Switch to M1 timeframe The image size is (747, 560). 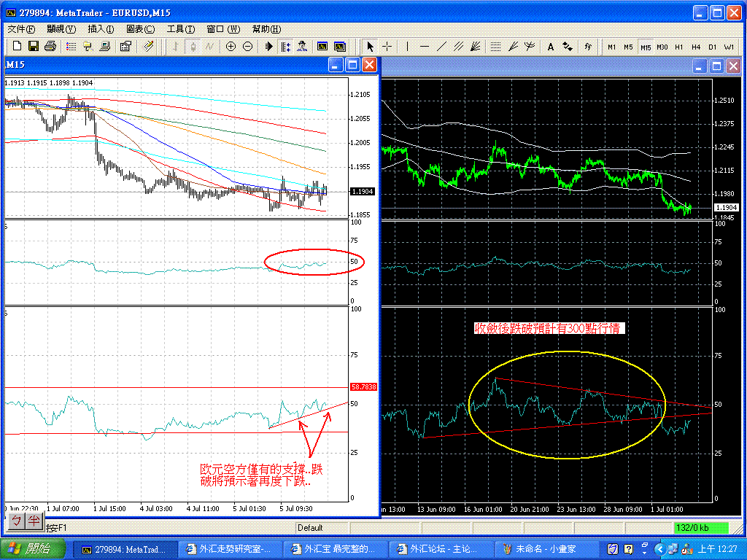pyautogui.click(x=612, y=47)
